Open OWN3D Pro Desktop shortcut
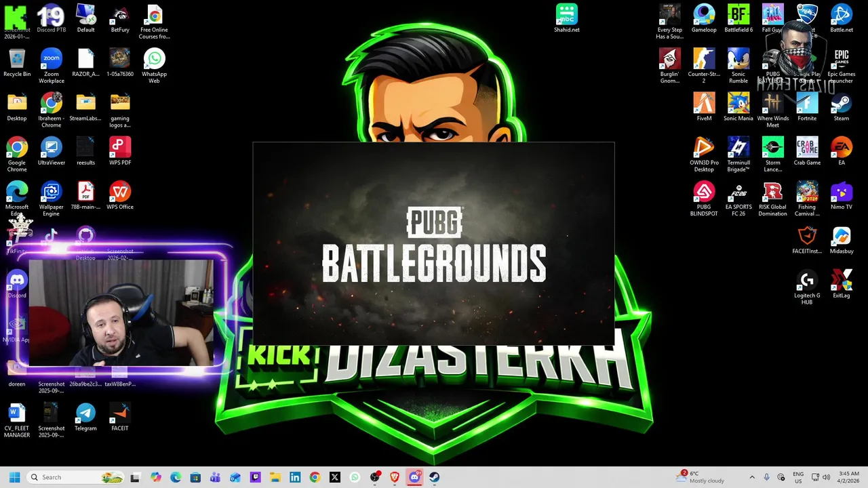868x488 pixels. pyautogui.click(x=704, y=155)
